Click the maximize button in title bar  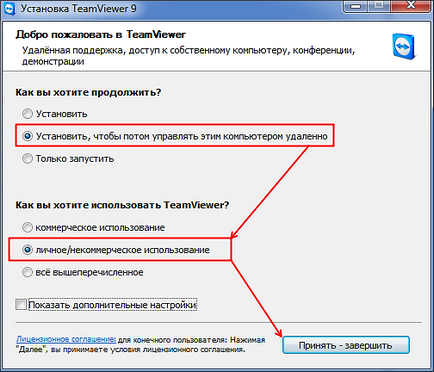click(x=379, y=6)
